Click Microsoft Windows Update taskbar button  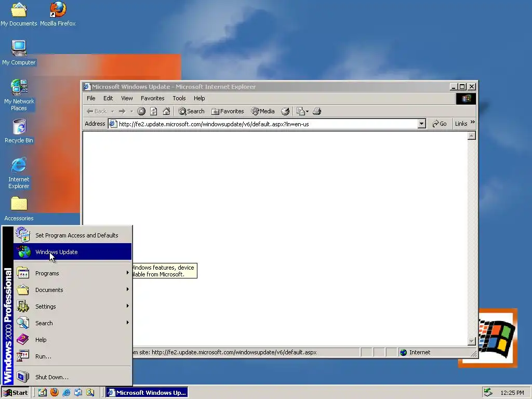[147, 393]
